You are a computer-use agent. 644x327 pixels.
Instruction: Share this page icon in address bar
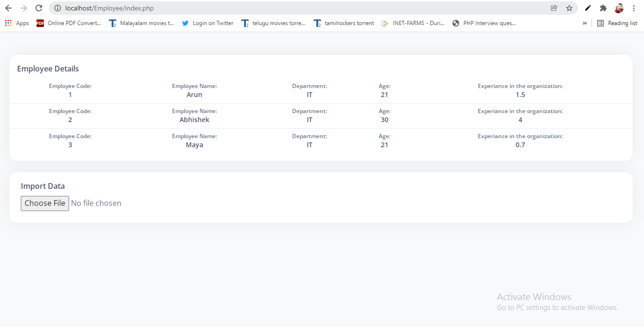[x=554, y=8]
